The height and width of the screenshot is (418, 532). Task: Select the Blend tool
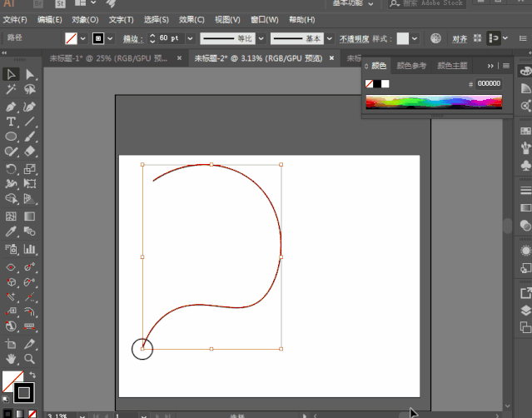pyautogui.click(x=30, y=231)
